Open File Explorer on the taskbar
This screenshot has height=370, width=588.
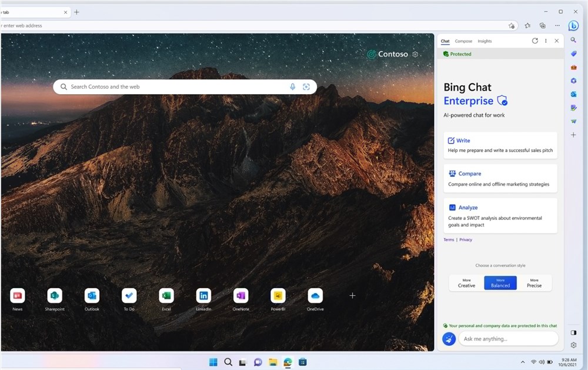(x=273, y=362)
